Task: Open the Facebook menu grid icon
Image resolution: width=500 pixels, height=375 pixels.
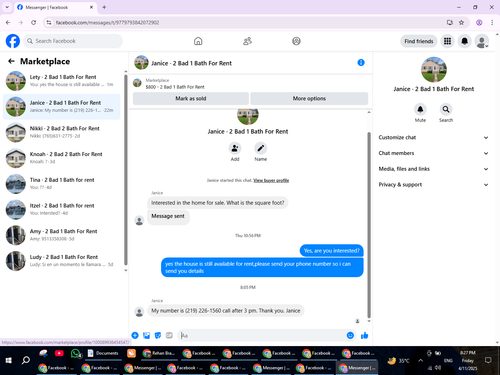Action: (x=447, y=41)
